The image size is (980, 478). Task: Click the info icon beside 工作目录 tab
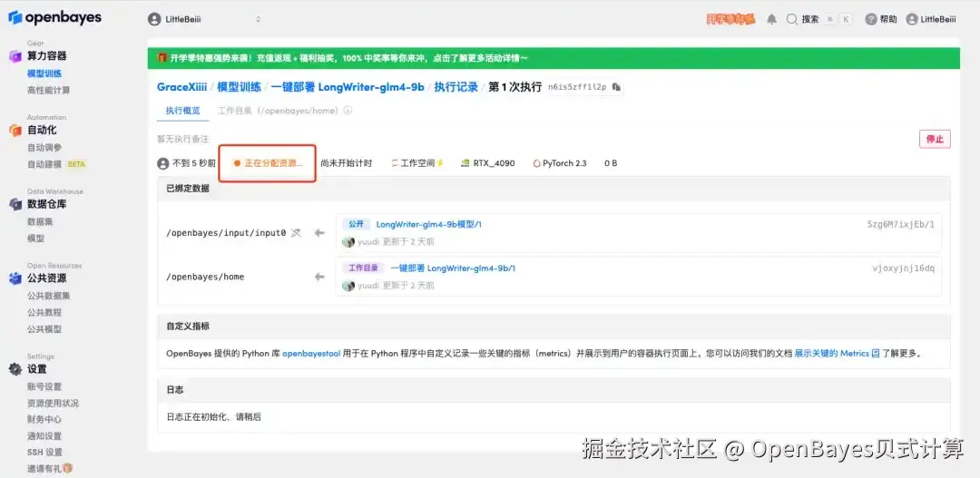[x=348, y=111]
